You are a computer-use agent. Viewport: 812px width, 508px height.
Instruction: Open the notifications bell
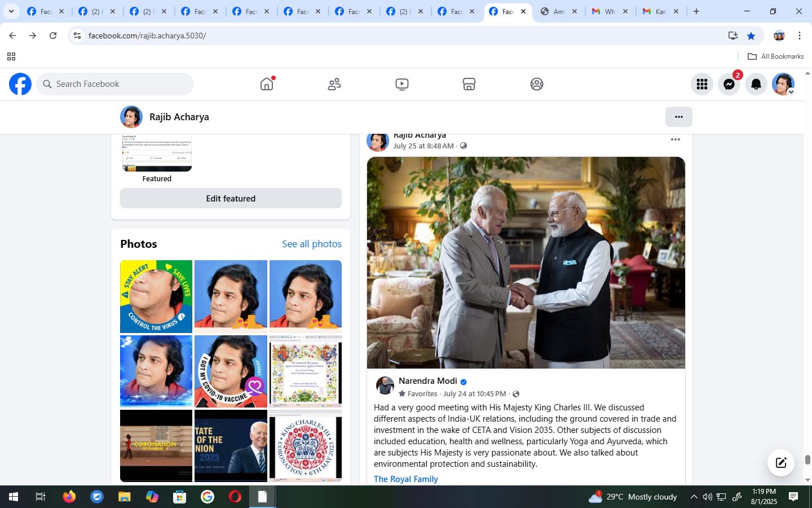(756, 84)
